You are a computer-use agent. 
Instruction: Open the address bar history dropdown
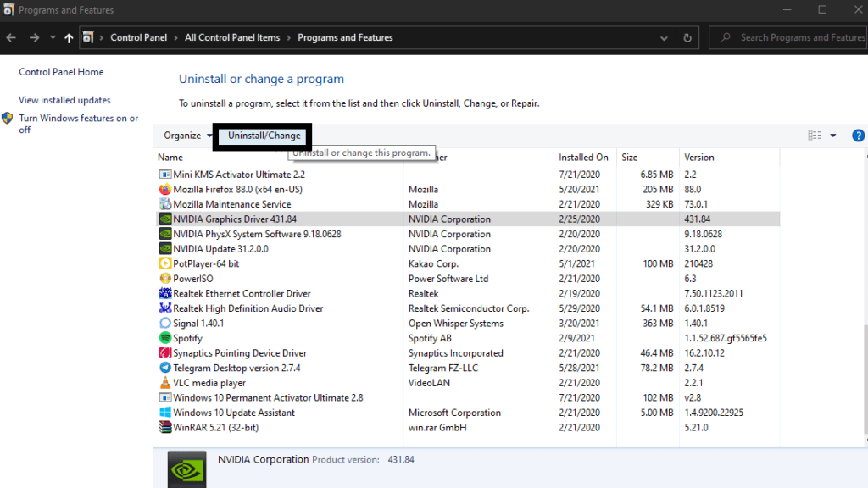click(664, 38)
